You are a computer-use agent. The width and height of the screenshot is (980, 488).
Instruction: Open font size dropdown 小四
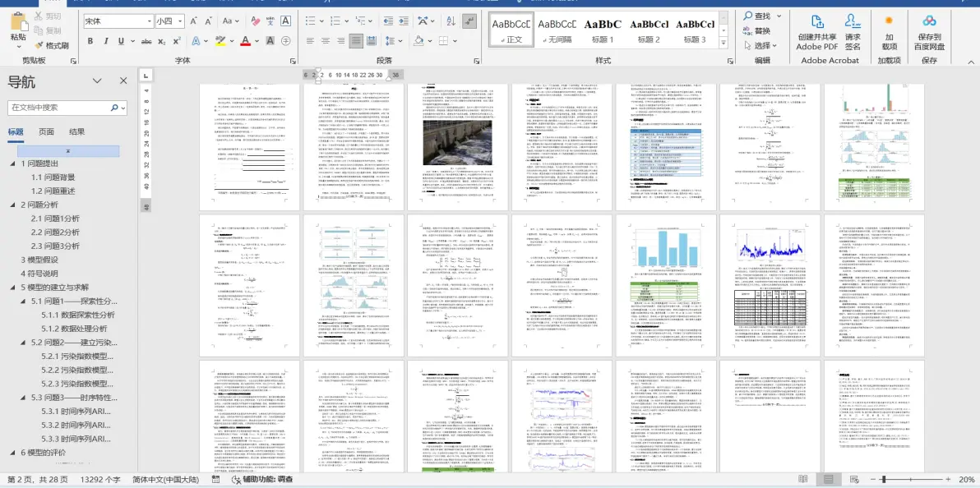click(x=169, y=21)
